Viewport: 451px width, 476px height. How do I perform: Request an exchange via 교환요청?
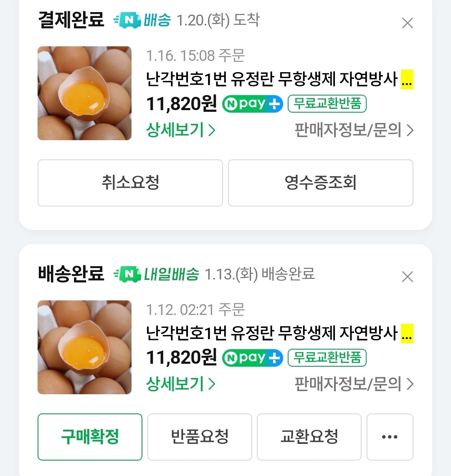click(309, 437)
